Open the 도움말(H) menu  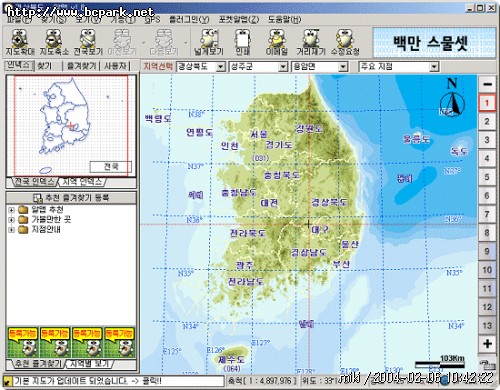tap(284, 19)
